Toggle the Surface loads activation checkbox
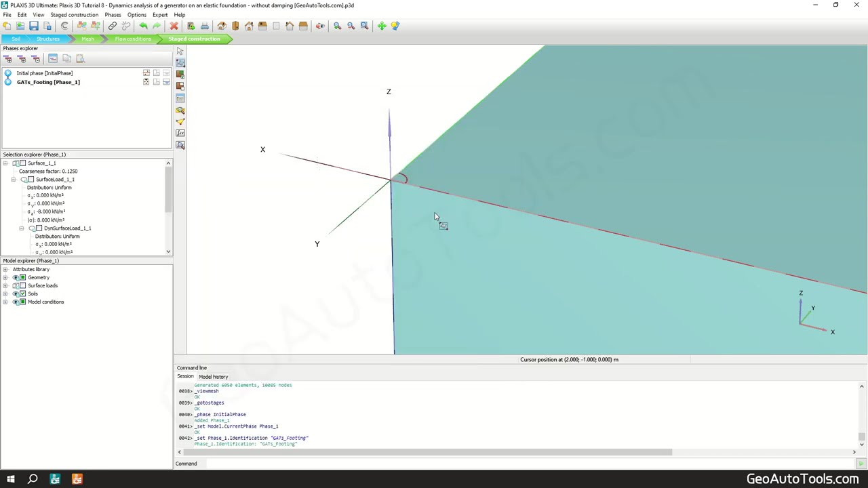Viewport: 868px width, 488px height. tap(22, 286)
